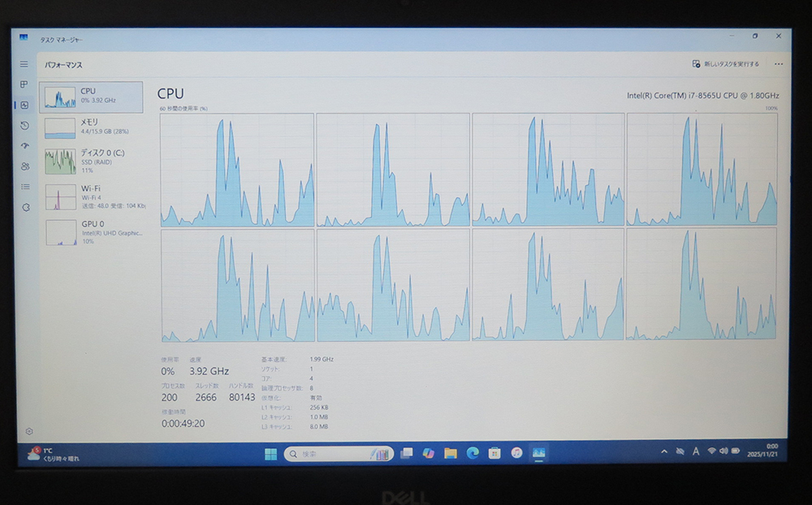The height and width of the screenshot is (505, 812).
Task: Open the Windows Start button
Action: tap(271, 454)
